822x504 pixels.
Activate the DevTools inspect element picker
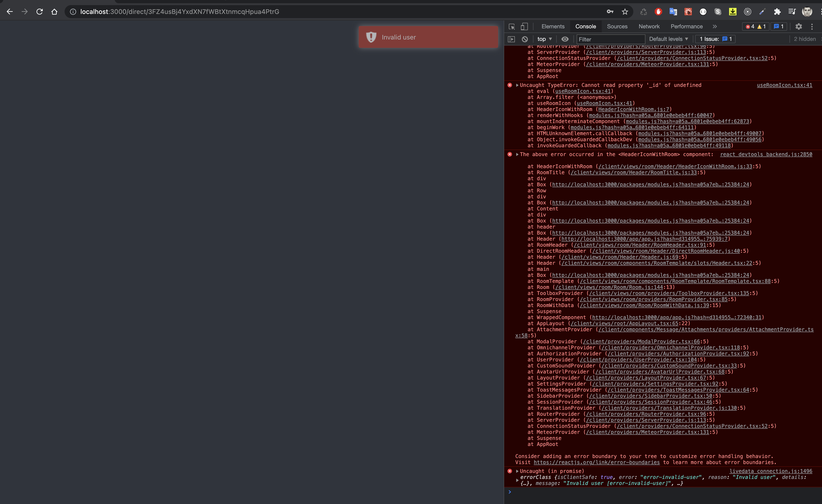pos(512,26)
